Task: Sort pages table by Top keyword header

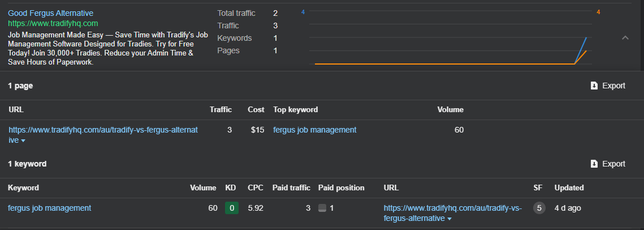Action: (x=295, y=110)
